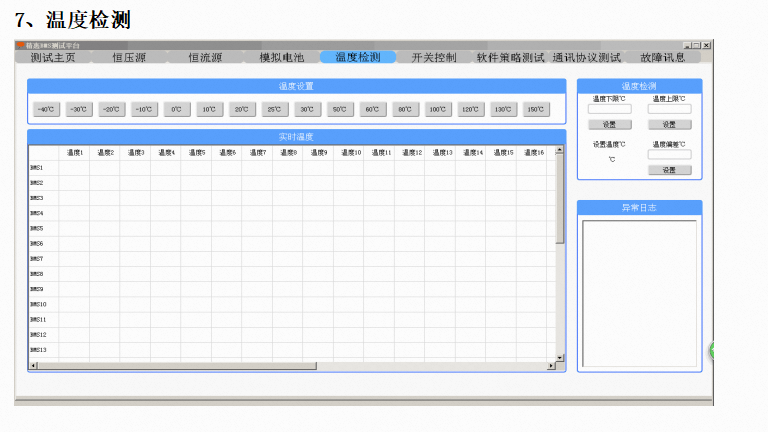The height and width of the screenshot is (432, 768).
Task: Click right arrow of horizontal scrollbar
Action: pyautogui.click(x=550, y=366)
